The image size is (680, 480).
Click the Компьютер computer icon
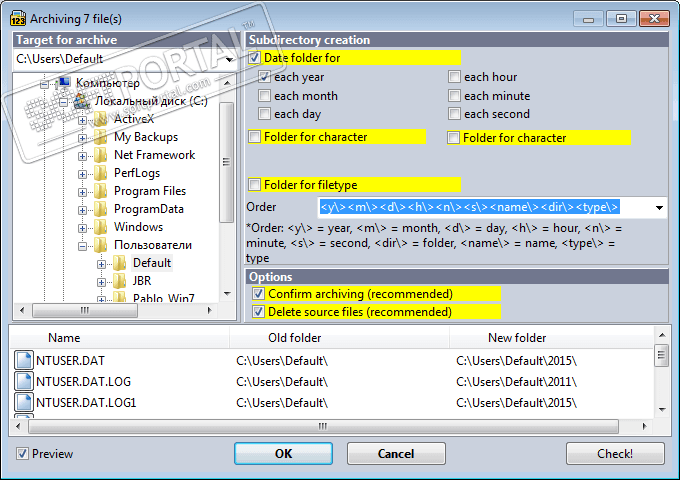(x=63, y=82)
